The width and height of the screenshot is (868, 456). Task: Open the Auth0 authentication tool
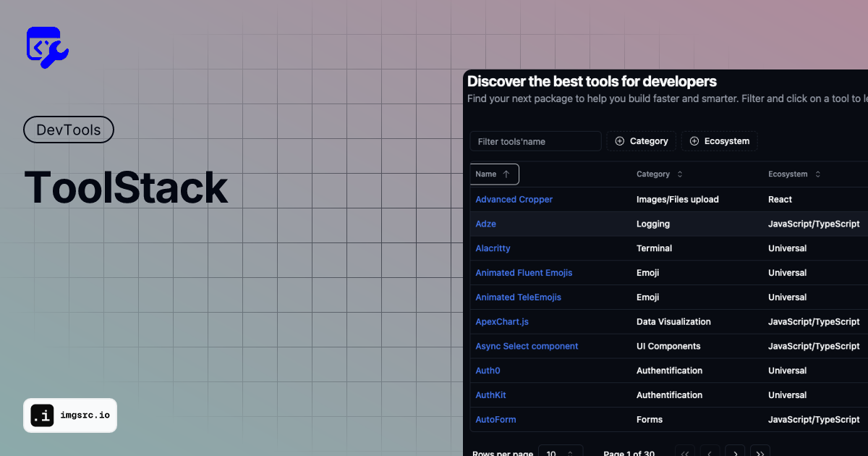coord(488,370)
